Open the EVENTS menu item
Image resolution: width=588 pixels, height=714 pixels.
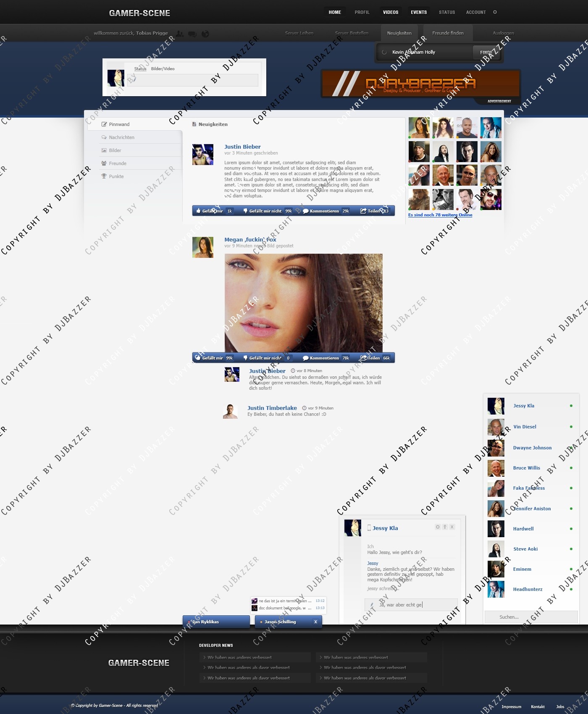[x=419, y=12]
